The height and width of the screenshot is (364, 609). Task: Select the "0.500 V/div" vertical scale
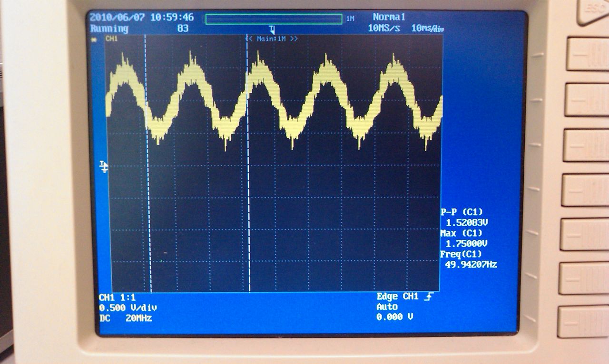[128, 308]
